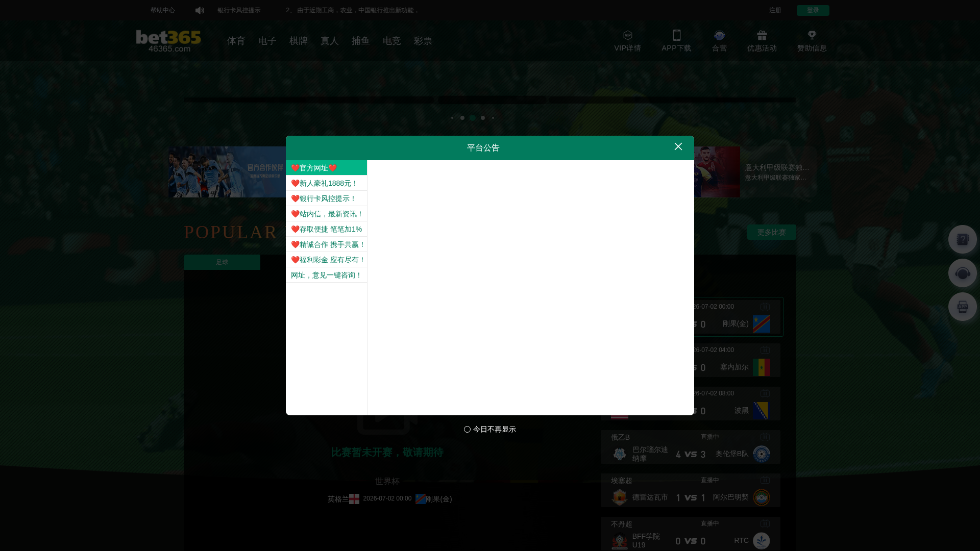Viewport: 980px width, 551px height.
Task: Select the carousel dot right of active
Action: pyautogui.click(x=483, y=118)
